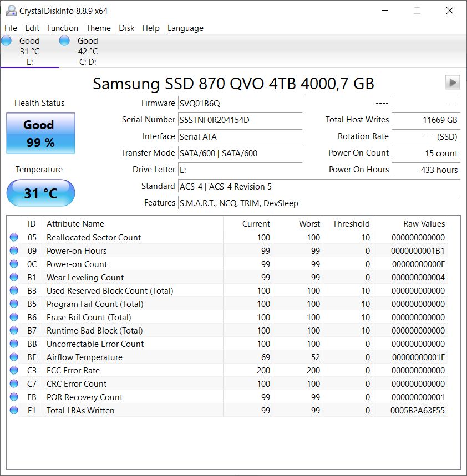Click the Samsung SSD 870 QVO model title

(x=233, y=84)
